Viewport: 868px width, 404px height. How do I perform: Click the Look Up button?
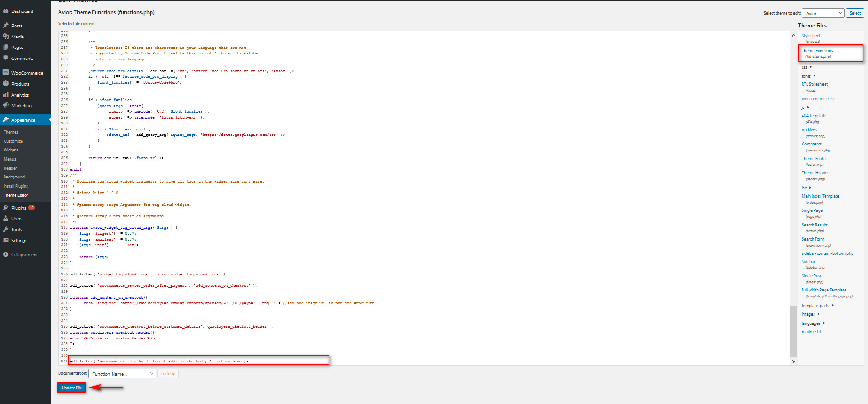pos(168,374)
